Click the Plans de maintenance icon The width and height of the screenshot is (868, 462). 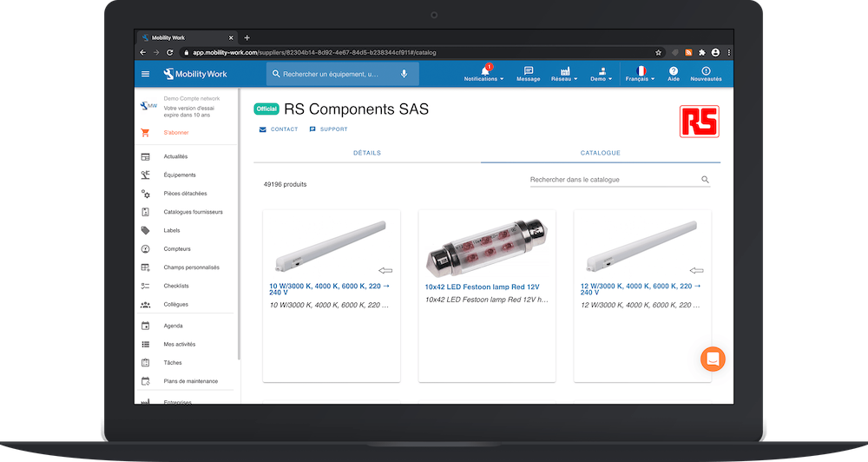click(x=145, y=381)
